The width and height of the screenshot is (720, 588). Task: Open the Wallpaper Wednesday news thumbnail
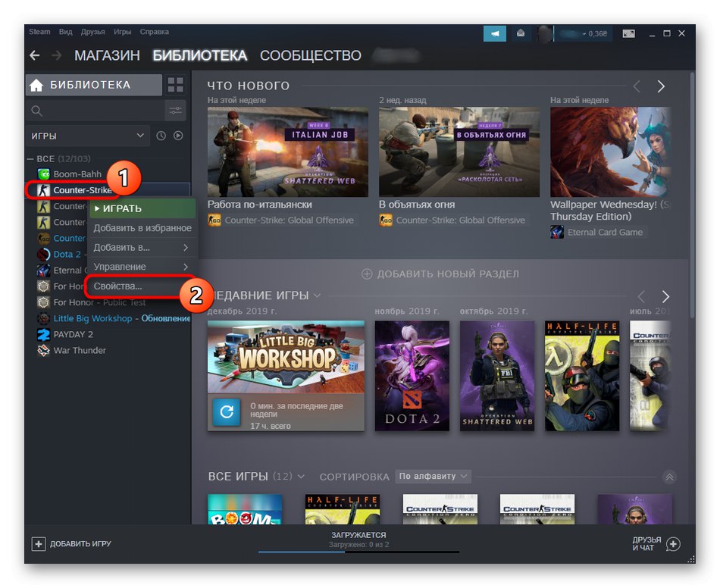click(x=610, y=152)
